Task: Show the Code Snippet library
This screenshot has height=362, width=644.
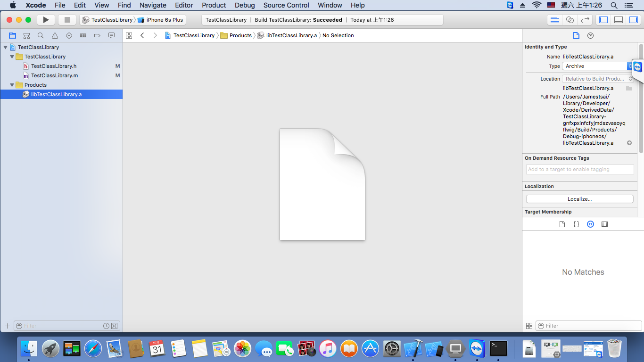Action: pyautogui.click(x=576, y=224)
